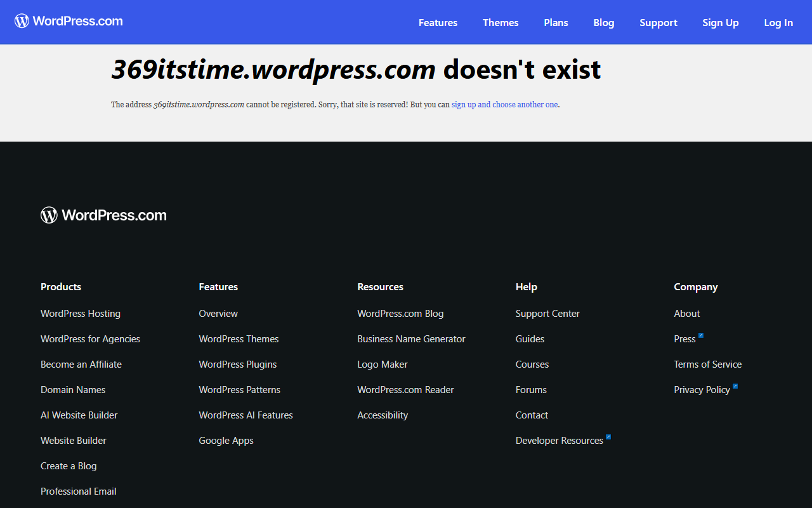Click Terms of Service
Image resolution: width=812 pixels, height=508 pixels.
click(x=708, y=364)
